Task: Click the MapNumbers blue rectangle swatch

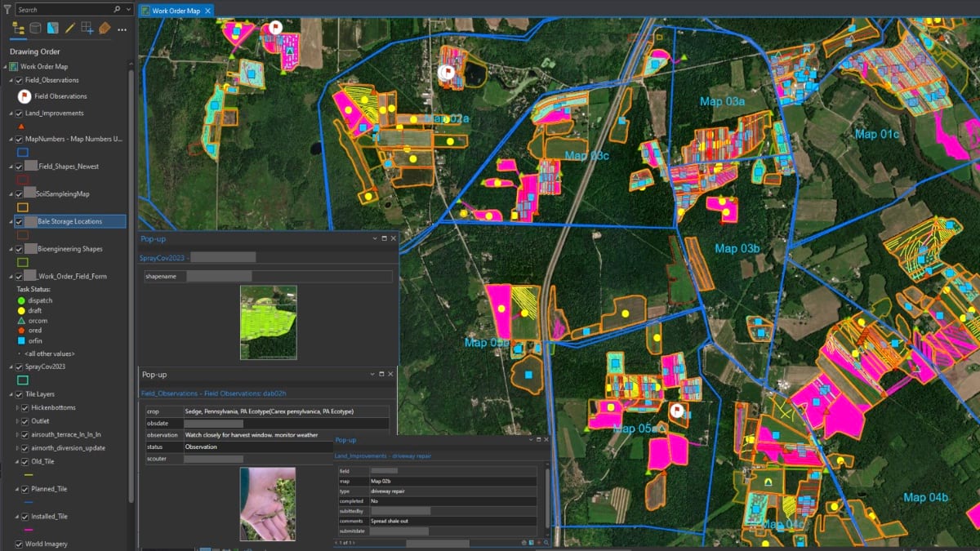Action: (x=23, y=153)
